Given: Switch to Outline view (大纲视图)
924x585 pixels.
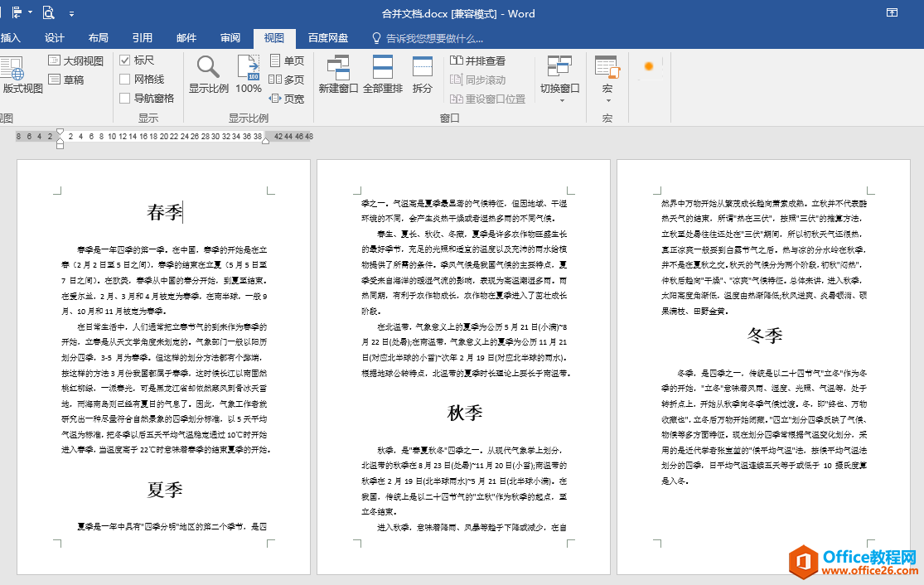Looking at the screenshot, I should pos(76,60).
